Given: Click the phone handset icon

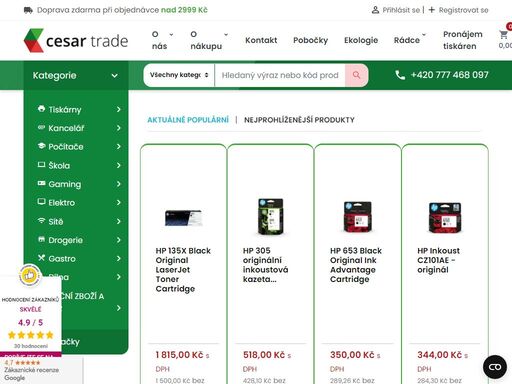Looking at the screenshot, I should click(x=400, y=75).
